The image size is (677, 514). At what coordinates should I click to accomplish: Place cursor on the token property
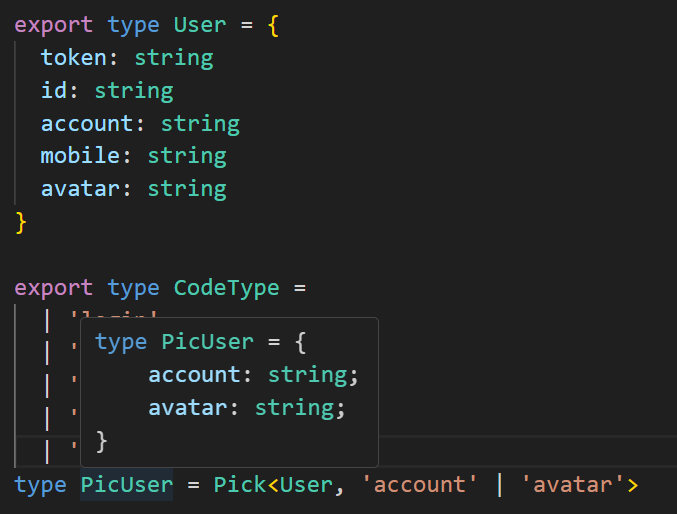tap(74, 58)
